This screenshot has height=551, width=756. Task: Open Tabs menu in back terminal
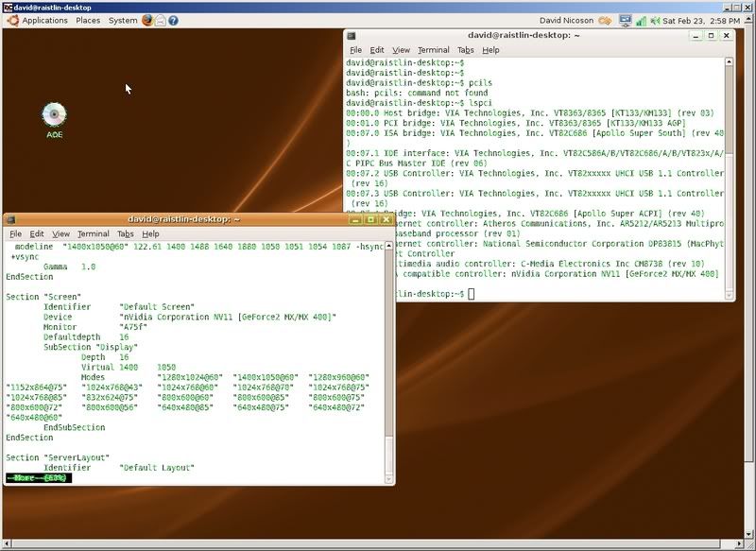click(466, 50)
